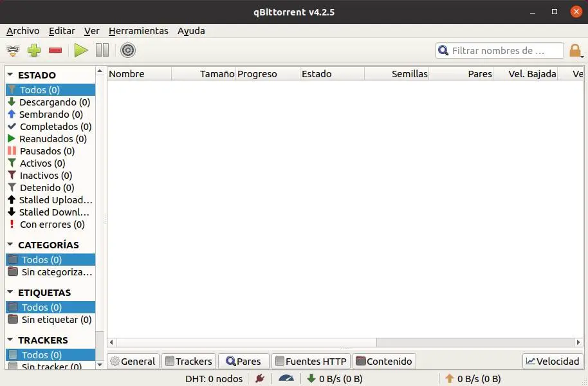Click the magnifier icon in filter box
The width and height of the screenshot is (588, 386).
click(x=443, y=50)
